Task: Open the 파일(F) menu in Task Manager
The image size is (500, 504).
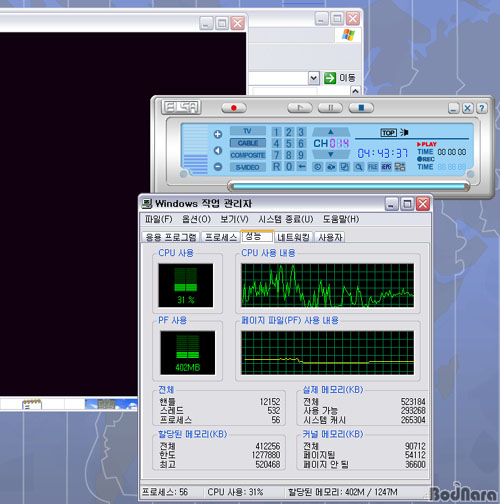Action: [x=159, y=219]
